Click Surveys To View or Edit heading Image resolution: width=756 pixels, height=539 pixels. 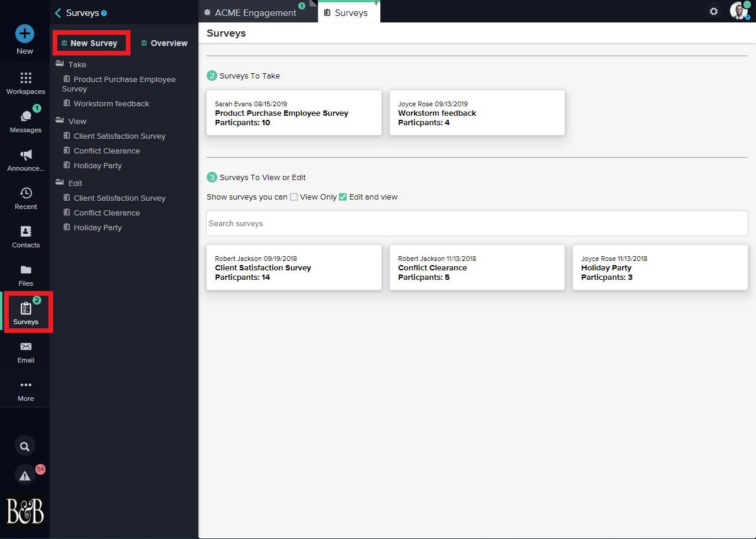pyautogui.click(x=263, y=177)
